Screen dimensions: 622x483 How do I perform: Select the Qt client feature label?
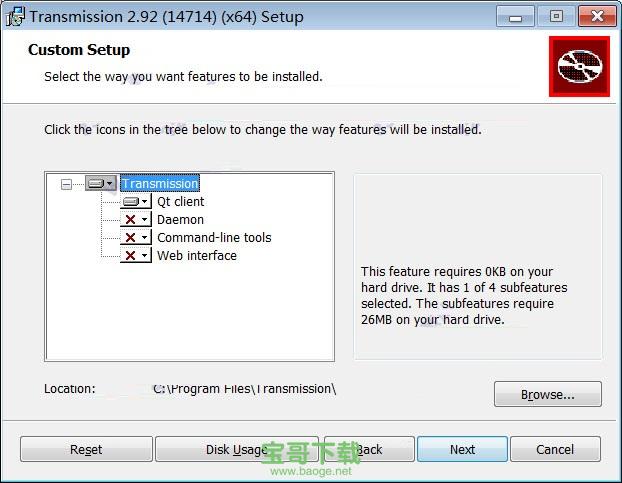180,202
